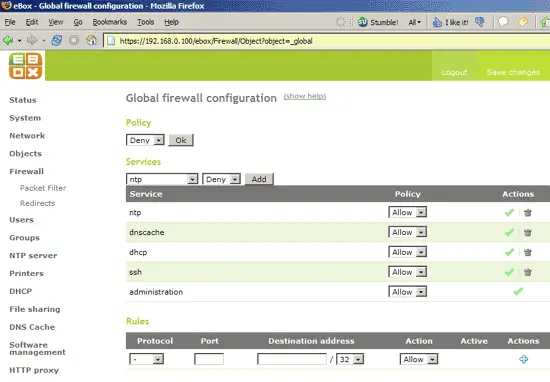Open the administration row Allow dropdown
Image resolution: width=550 pixels, height=382 pixels.
(408, 291)
